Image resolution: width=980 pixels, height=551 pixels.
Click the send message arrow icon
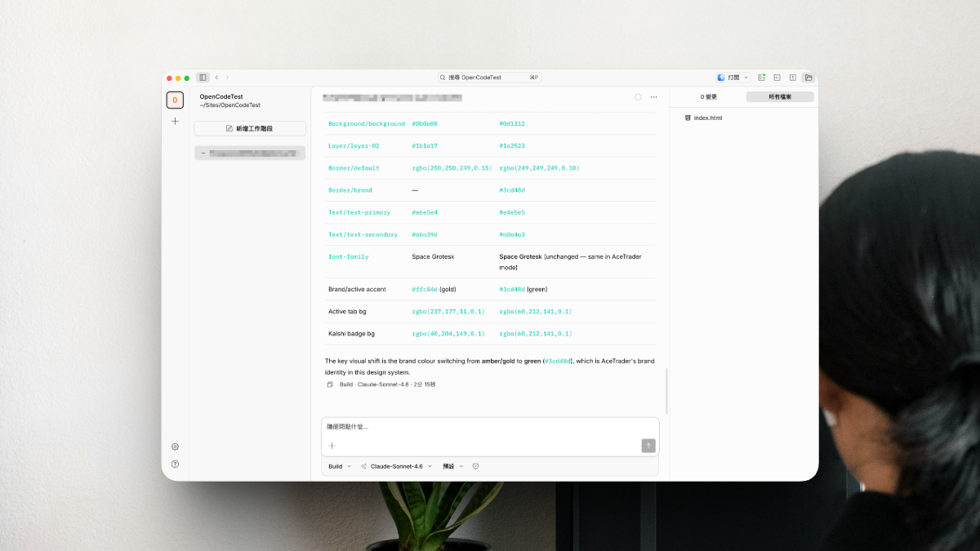point(647,446)
